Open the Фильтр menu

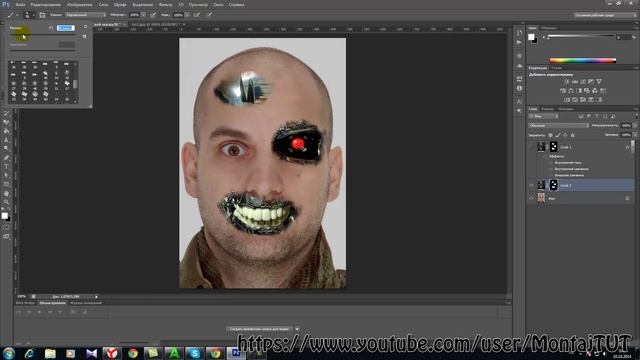165,5
